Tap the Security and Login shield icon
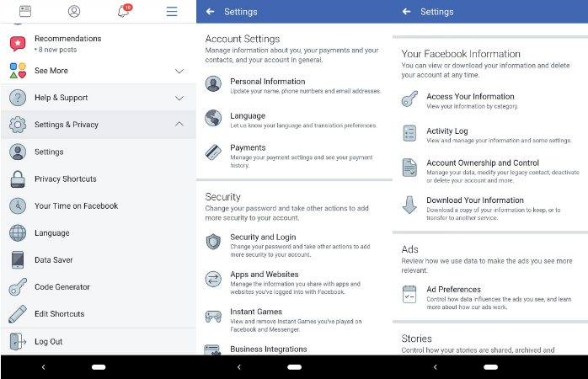The image size is (588, 379). click(x=213, y=242)
